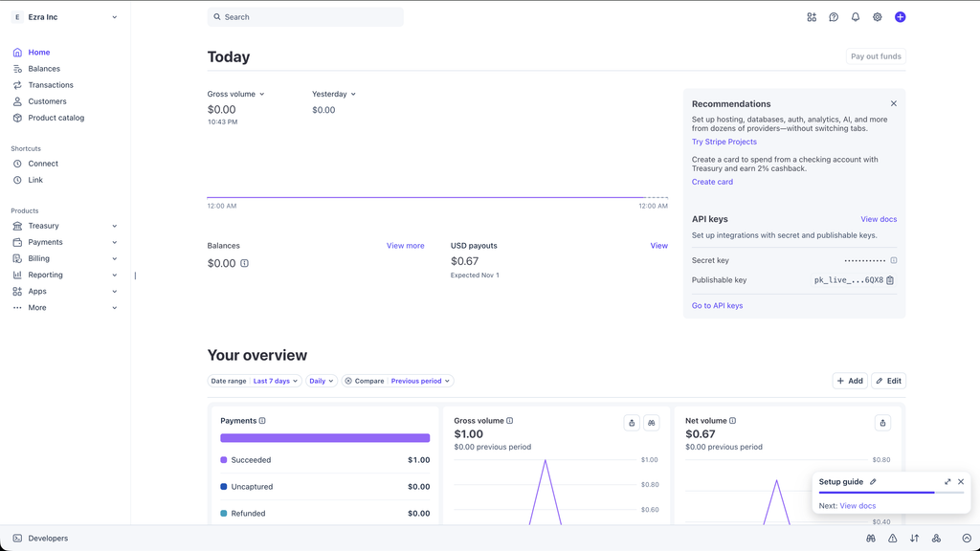
Task: Open the Daily granularity dropdown
Action: (x=322, y=381)
